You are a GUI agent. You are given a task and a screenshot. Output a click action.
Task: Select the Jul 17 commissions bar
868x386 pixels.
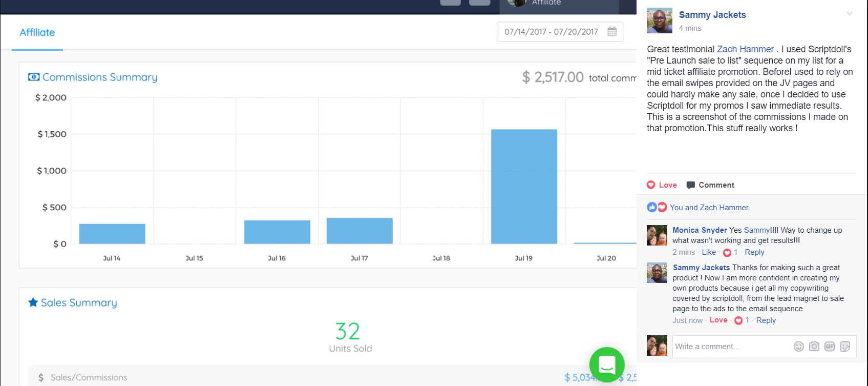[x=359, y=231]
